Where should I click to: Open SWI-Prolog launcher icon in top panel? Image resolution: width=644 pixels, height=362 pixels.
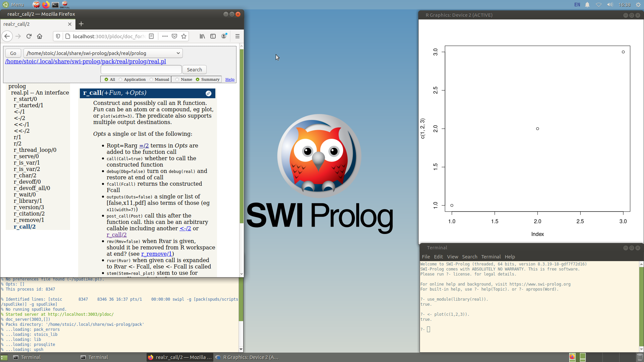(65, 5)
